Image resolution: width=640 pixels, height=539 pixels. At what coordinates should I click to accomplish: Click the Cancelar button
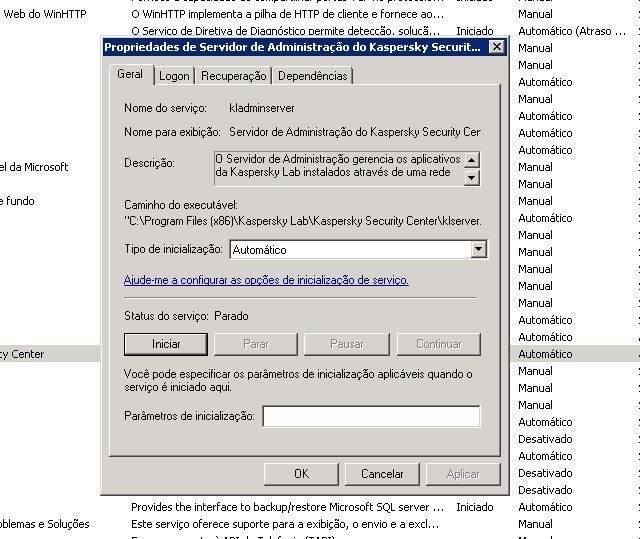tap(382, 474)
